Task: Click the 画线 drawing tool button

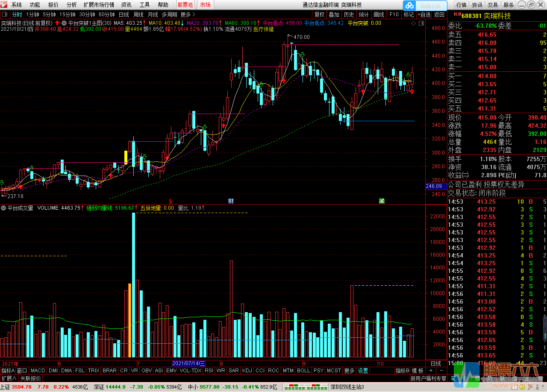Action: 379,15
